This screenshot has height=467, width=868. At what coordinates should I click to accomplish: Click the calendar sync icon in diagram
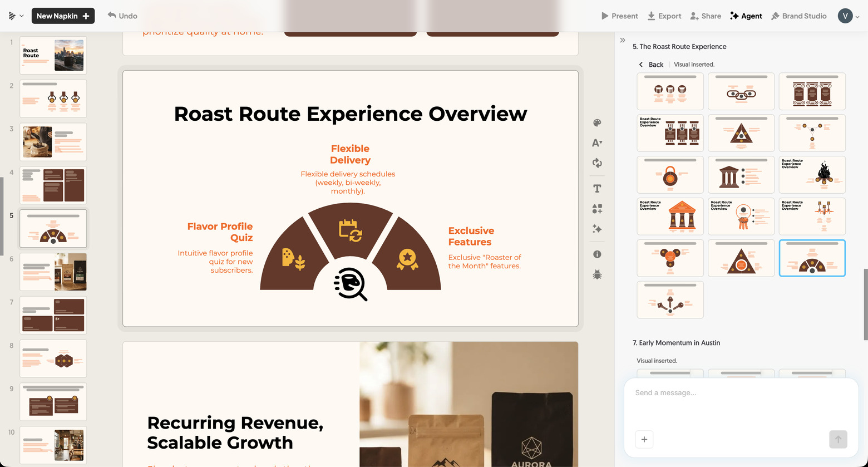point(351,230)
